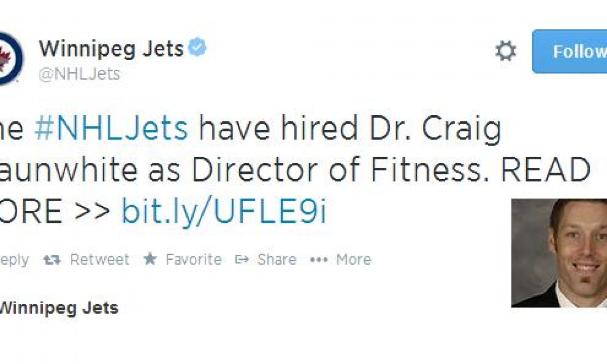Open the attached portrait photo thumbnail

tap(559, 253)
